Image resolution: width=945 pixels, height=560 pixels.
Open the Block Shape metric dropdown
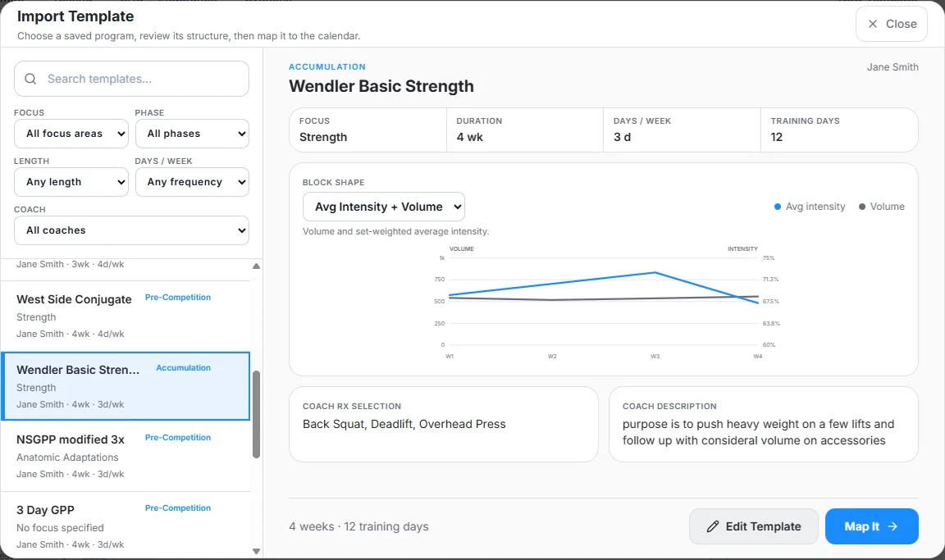(x=383, y=207)
